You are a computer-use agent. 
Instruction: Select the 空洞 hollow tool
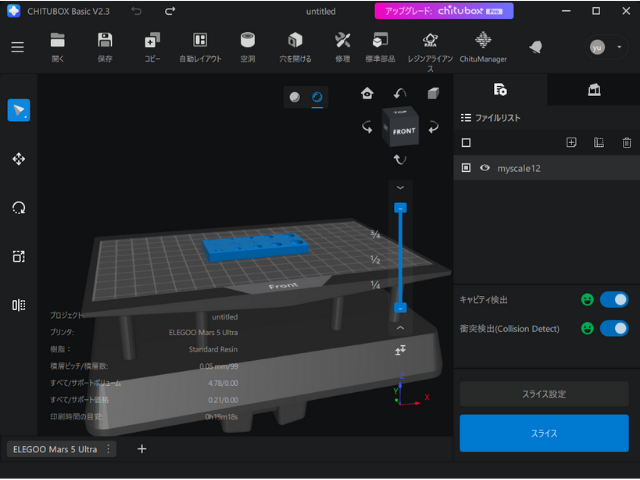pyautogui.click(x=247, y=46)
